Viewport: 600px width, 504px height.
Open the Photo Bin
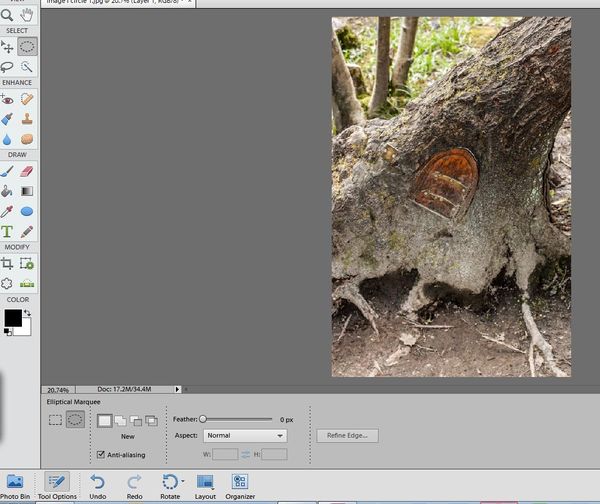point(15,486)
